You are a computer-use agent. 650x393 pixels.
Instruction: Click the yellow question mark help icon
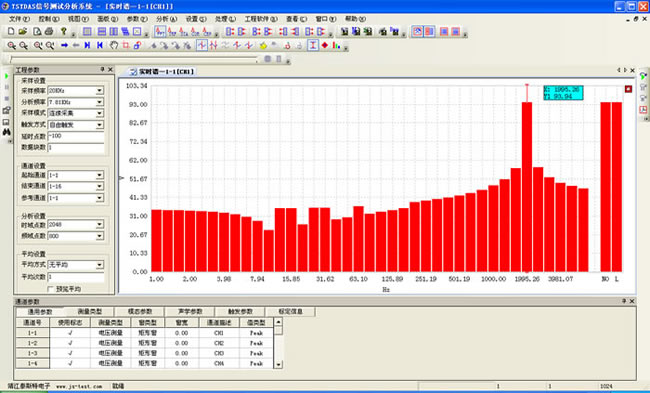point(63,32)
